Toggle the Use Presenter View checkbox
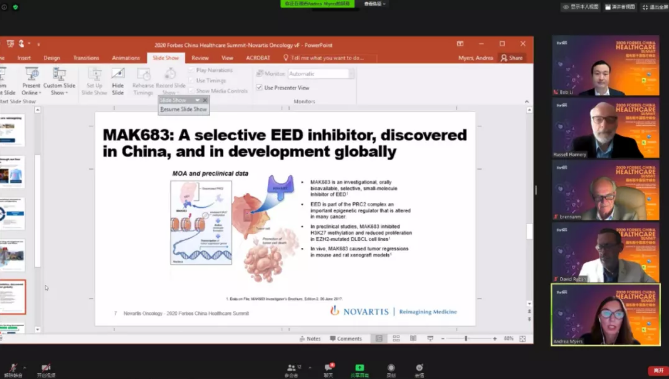Image resolution: width=669 pixels, height=379 pixels. pos(259,87)
